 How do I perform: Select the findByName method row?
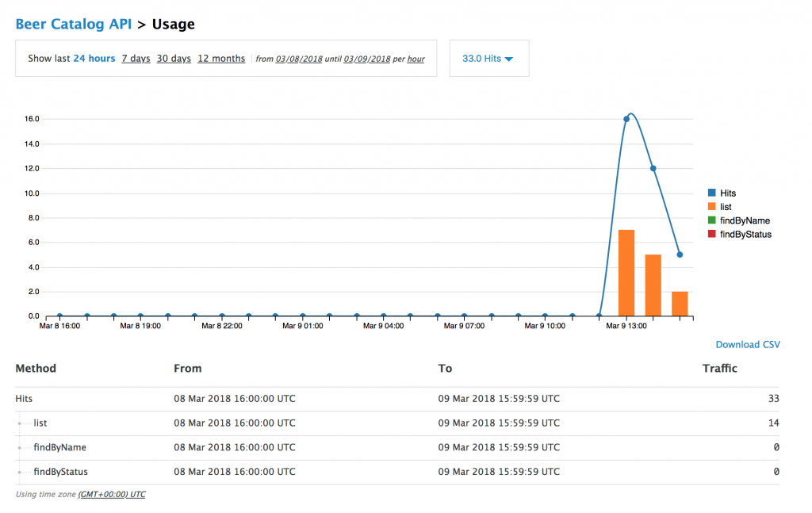59,447
